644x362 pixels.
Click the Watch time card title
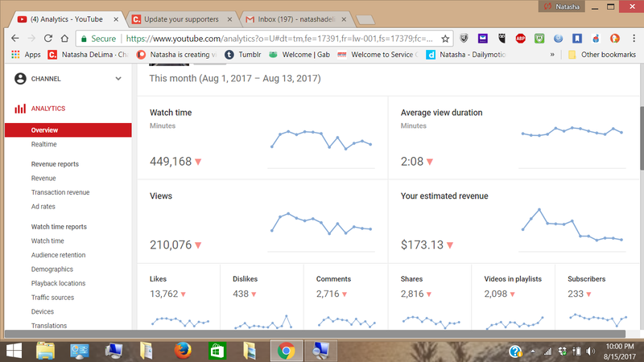point(171,113)
